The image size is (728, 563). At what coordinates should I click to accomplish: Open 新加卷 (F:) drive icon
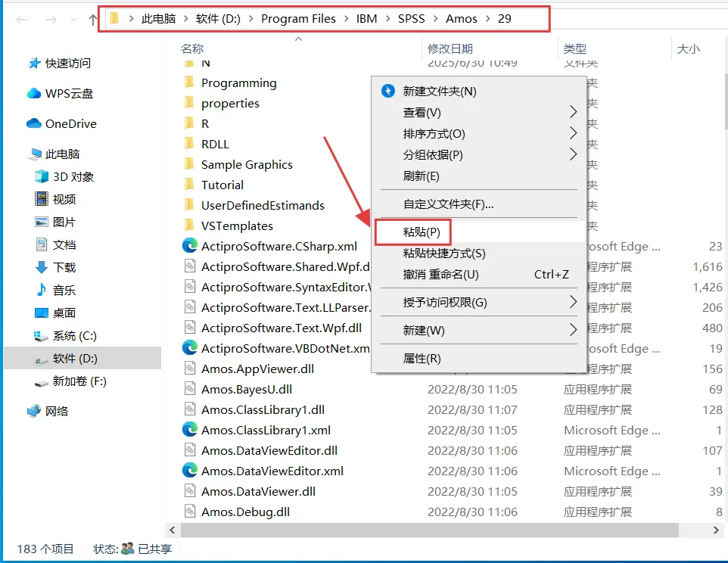click(x=41, y=382)
